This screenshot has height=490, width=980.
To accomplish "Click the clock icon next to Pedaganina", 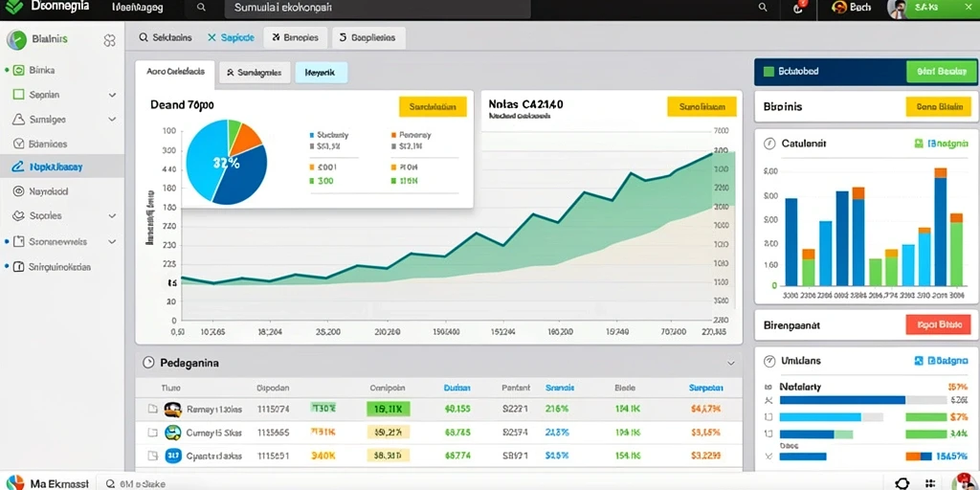I will [x=148, y=363].
